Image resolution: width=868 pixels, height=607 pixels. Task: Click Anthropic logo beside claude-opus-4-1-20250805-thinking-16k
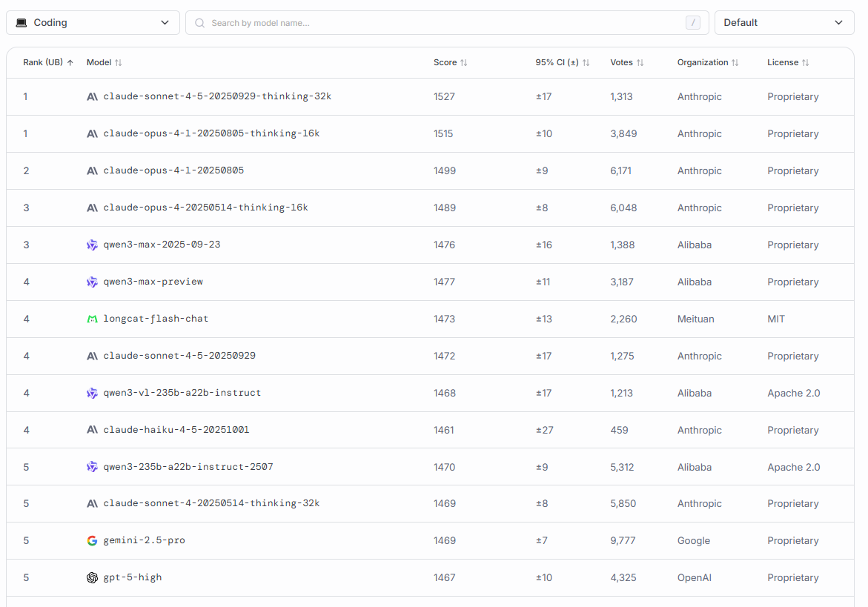coord(93,134)
